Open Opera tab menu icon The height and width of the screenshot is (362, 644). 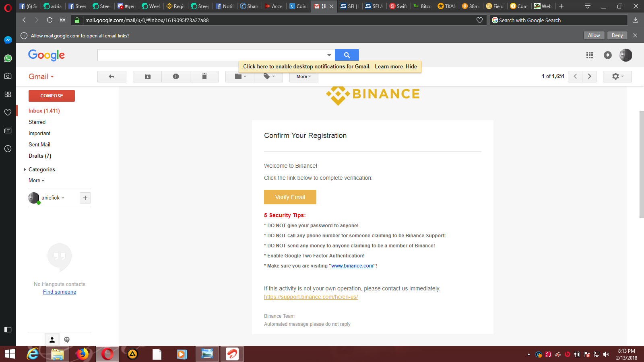tap(588, 6)
